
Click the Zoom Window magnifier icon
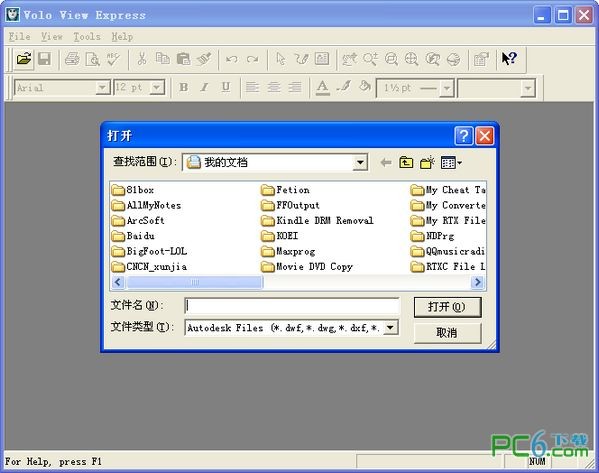[391, 59]
